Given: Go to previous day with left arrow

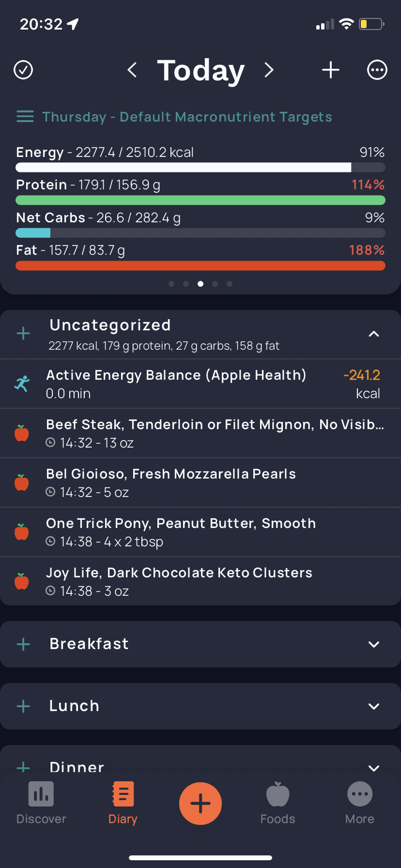Looking at the screenshot, I should 132,70.
